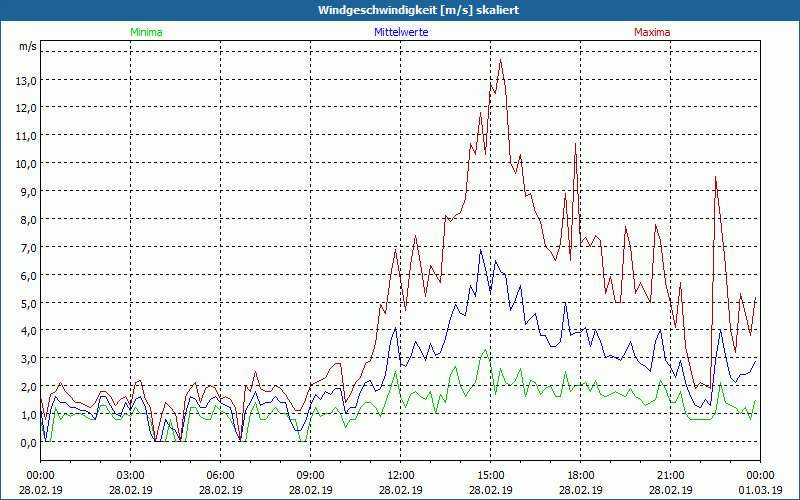Viewport: 800px width, 500px height.
Task: Select the 2,0 y-axis label
Action: [27, 386]
